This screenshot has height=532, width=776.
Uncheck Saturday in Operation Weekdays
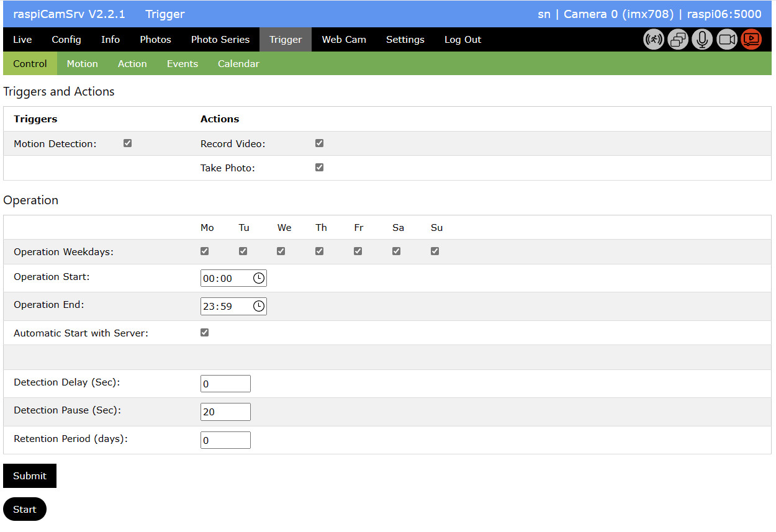click(397, 251)
